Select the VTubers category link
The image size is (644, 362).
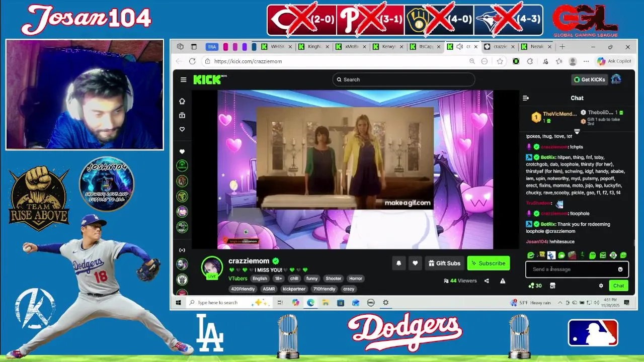pyautogui.click(x=238, y=279)
